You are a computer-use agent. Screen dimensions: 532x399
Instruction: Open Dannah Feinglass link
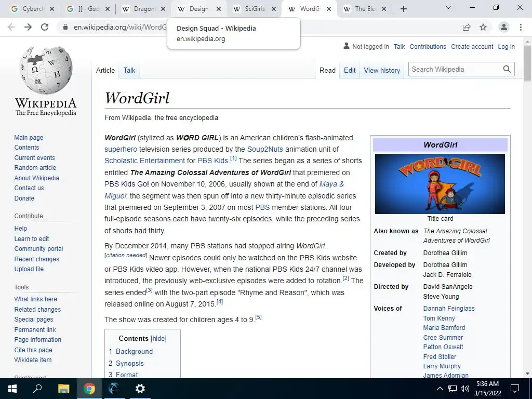[449, 309]
